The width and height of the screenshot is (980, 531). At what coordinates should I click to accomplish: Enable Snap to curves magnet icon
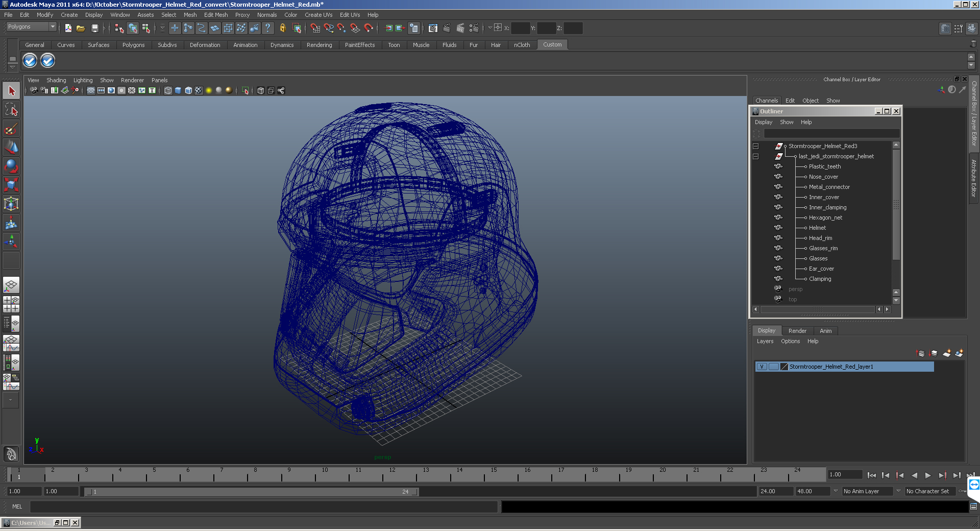click(x=329, y=28)
